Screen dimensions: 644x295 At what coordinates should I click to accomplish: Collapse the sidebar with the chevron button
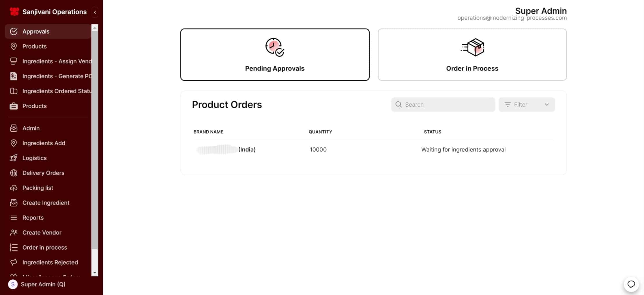pos(95,12)
